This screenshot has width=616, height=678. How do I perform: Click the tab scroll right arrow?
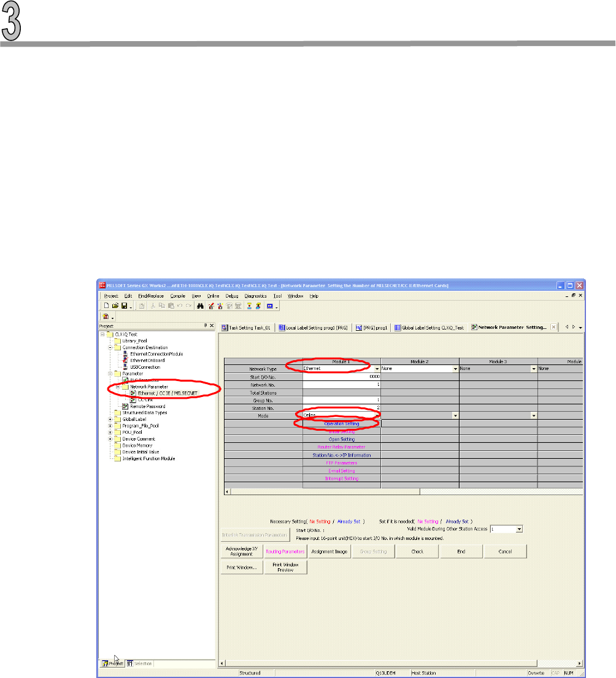(574, 327)
